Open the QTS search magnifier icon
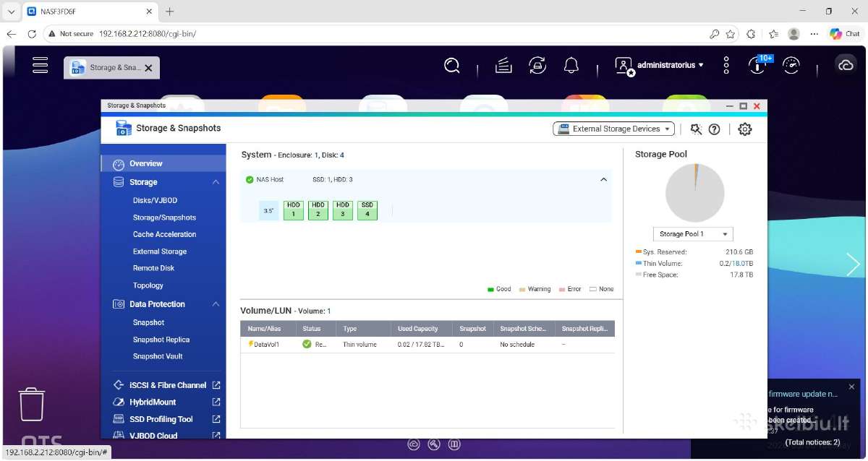868x461 pixels. coord(452,66)
